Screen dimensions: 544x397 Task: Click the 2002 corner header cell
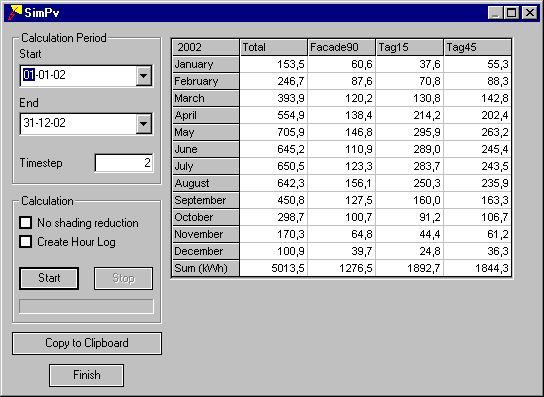pyautogui.click(x=206, y=47)
